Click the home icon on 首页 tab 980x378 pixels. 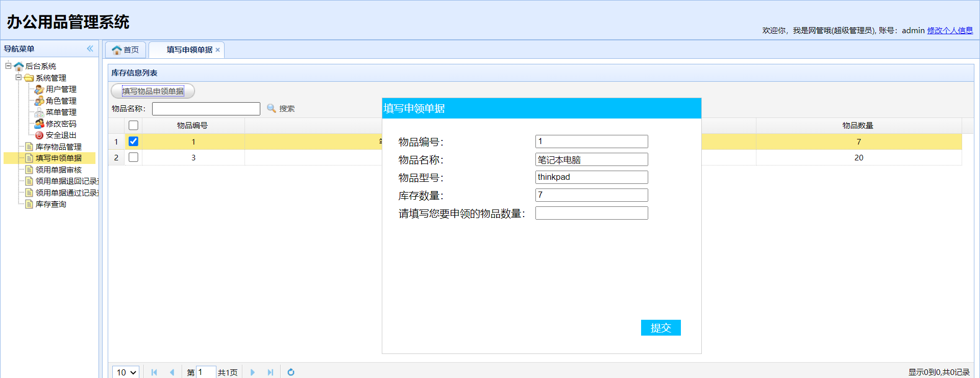click(117, 50)
